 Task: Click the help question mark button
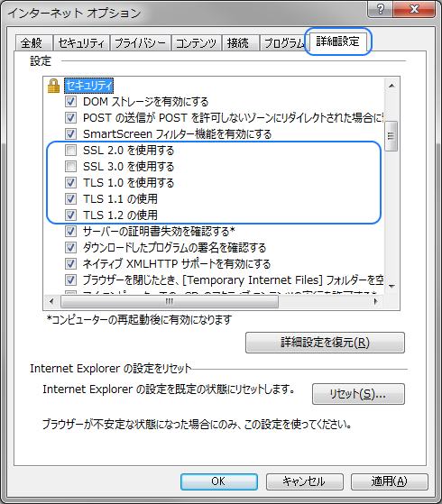tap(380, 9)
